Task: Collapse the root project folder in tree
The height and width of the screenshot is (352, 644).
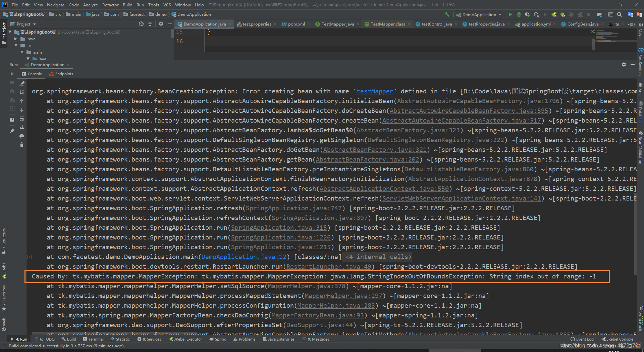Action: [10, 32]
